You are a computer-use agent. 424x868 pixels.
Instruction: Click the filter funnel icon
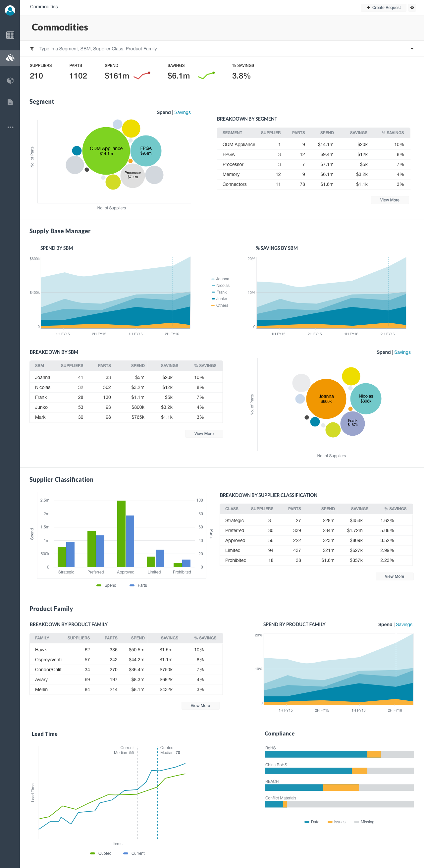(x=32, y=49)
